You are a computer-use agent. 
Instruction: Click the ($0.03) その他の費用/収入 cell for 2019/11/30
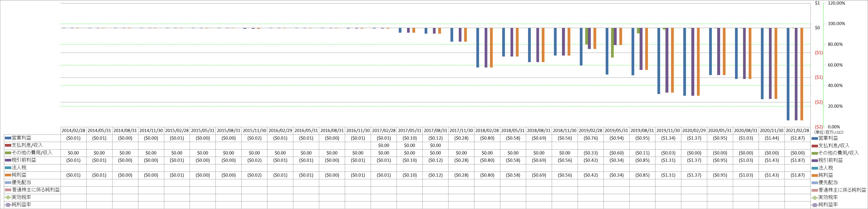(x=668, y=153)
